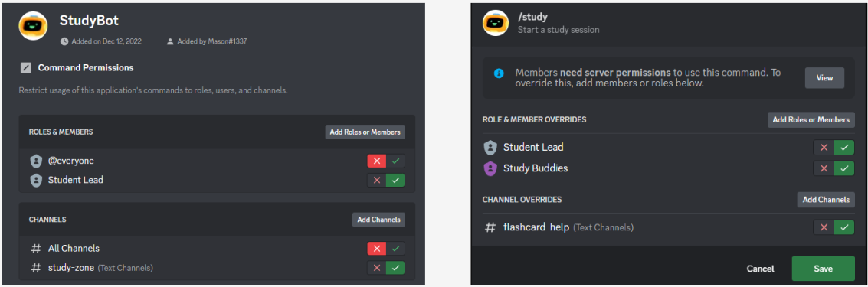Click the clock icon near added date
The image size is (868, 287).
point(65,41)
